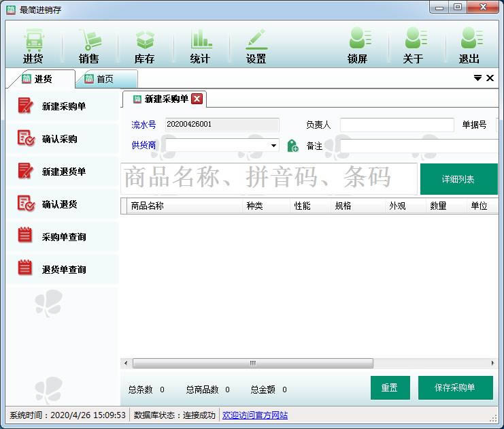Click the 流水号 label

coord(144,125)
